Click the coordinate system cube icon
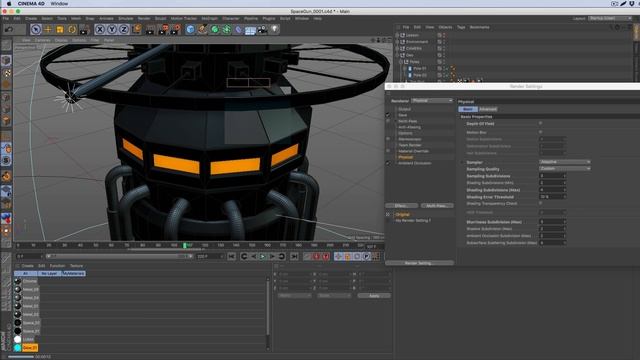The height and width of the screenshot is (360, 640). (136, 29)
